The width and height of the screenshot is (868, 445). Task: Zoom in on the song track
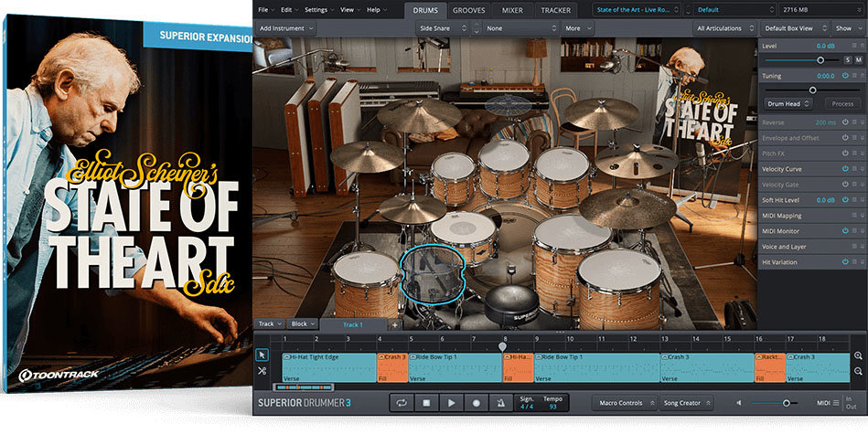[x=858, y=356]
